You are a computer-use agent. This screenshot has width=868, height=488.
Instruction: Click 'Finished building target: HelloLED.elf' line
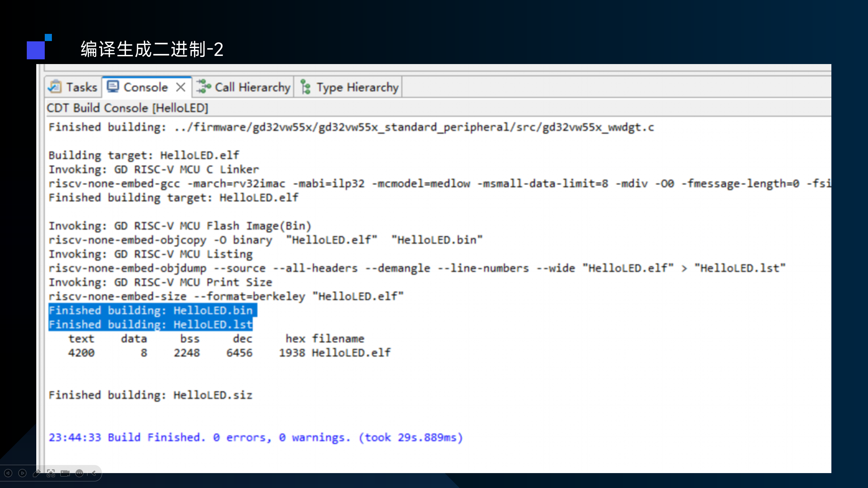tap(174, 198)
